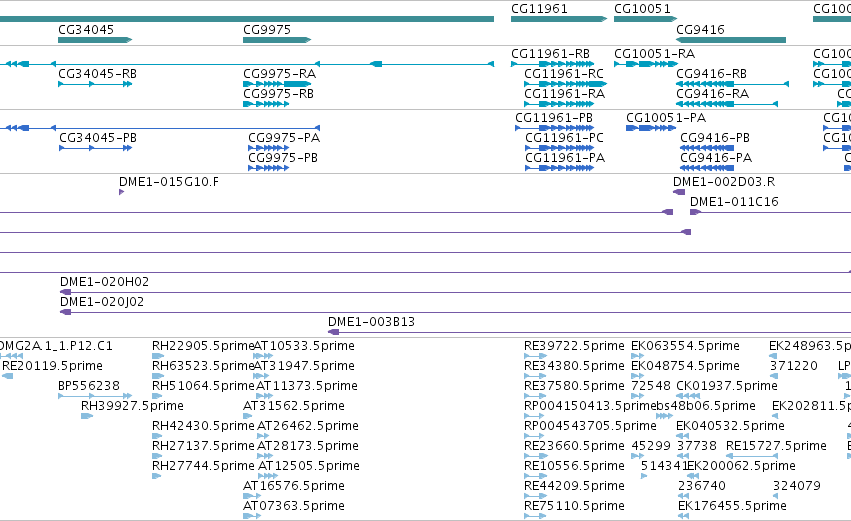The width and height of the screenshot is (851, 521).
Task: Click EST RH42430.5prime
Action: 157,436
